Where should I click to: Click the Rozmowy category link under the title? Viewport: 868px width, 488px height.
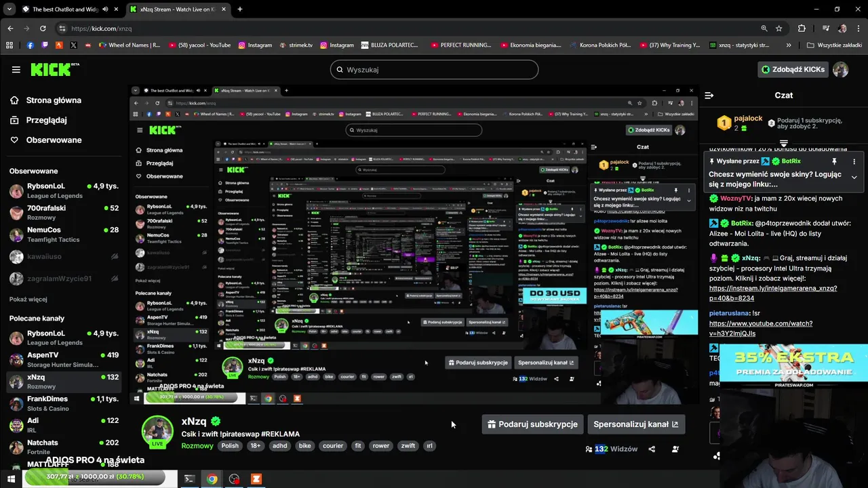[x=197, y=446]
